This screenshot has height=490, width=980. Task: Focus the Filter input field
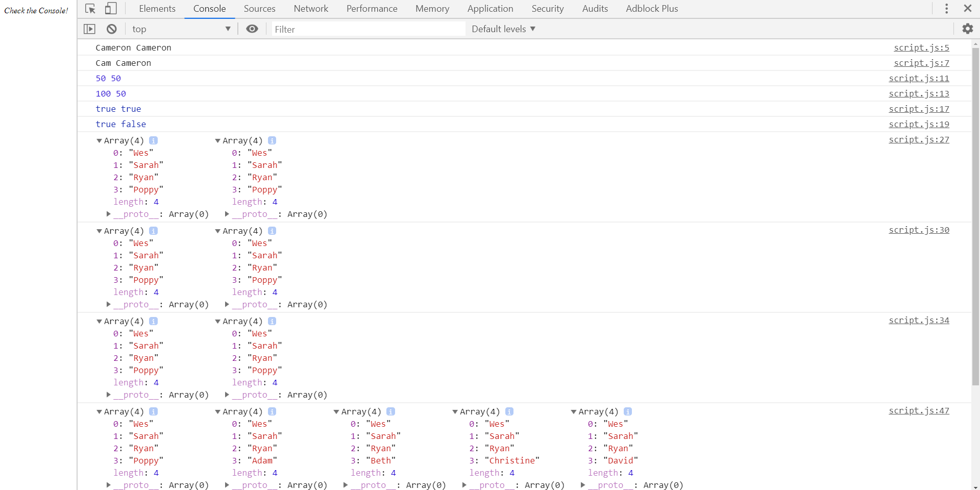point(367,29)
